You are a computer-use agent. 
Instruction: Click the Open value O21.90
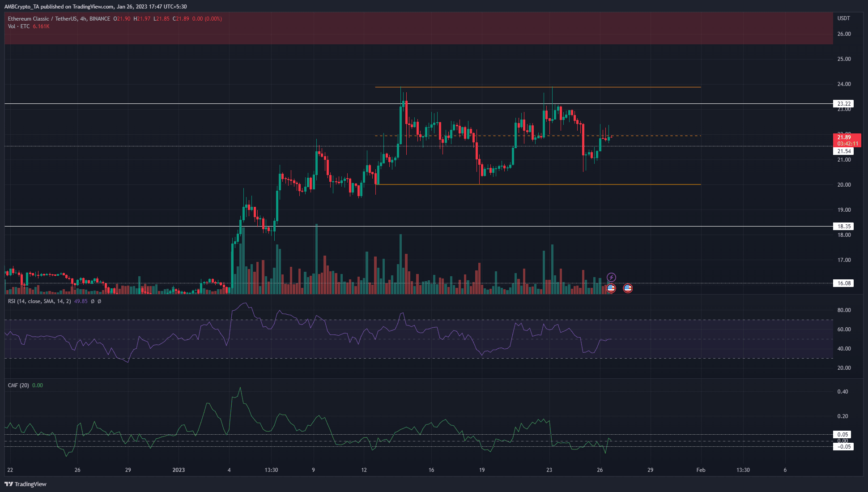point(122,19)
